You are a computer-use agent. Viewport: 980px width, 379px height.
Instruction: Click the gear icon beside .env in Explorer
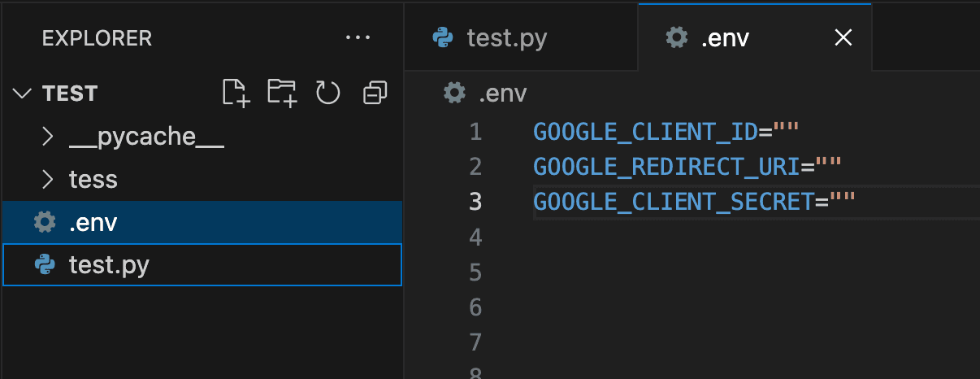[45, 222]
